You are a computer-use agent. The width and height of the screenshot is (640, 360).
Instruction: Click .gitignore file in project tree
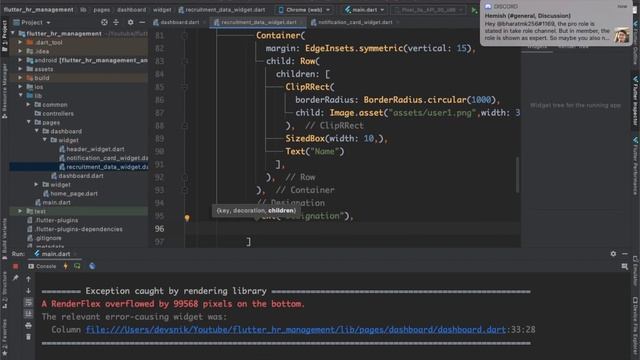tap(48, 238)
